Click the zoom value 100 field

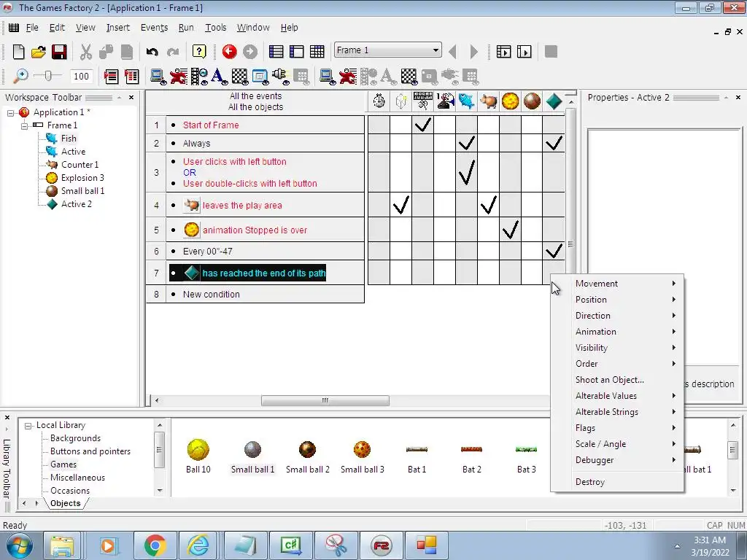81,76
